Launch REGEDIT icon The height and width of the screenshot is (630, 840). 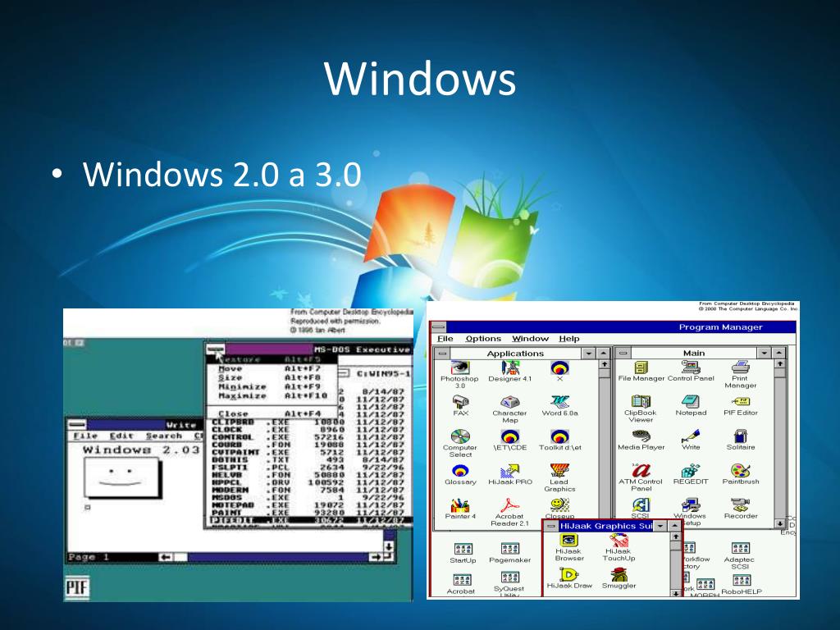pos(691,474)
